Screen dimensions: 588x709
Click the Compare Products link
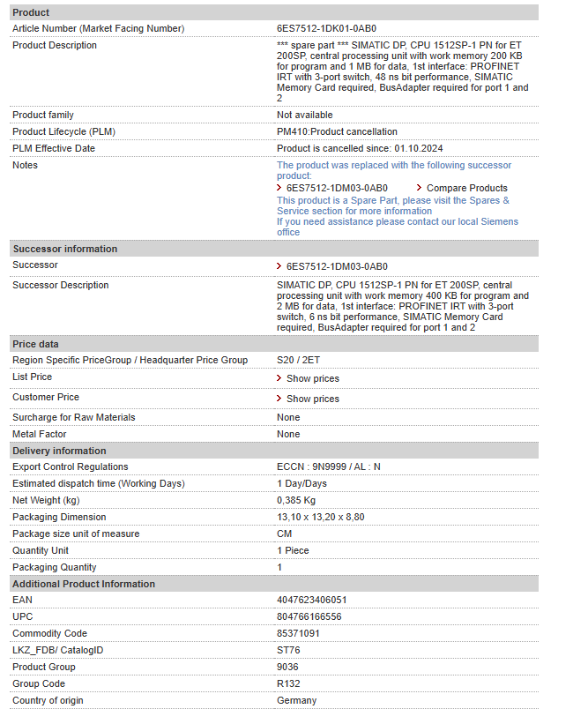coord(466,188)
